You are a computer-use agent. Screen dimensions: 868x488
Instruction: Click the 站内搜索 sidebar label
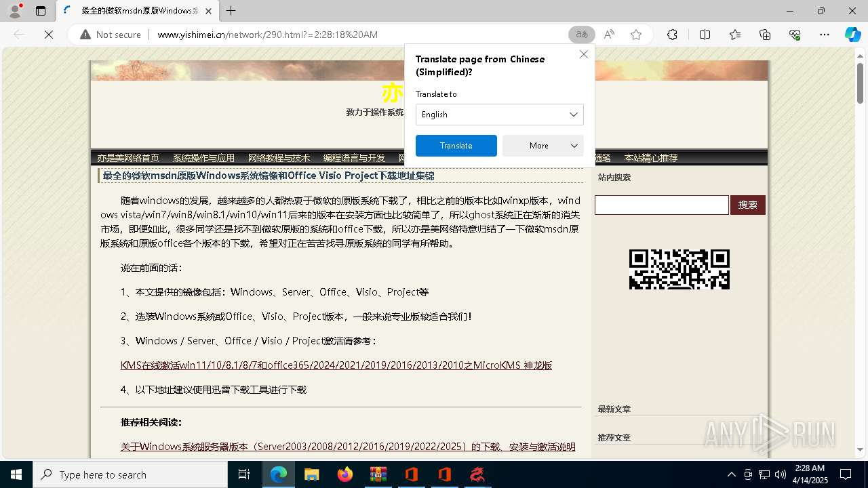[614, 178]
